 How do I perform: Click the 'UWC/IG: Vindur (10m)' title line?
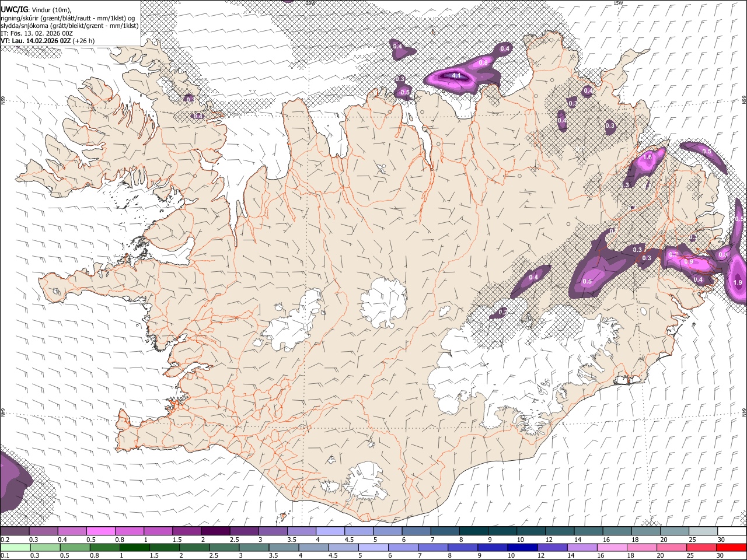pos(36,10)
